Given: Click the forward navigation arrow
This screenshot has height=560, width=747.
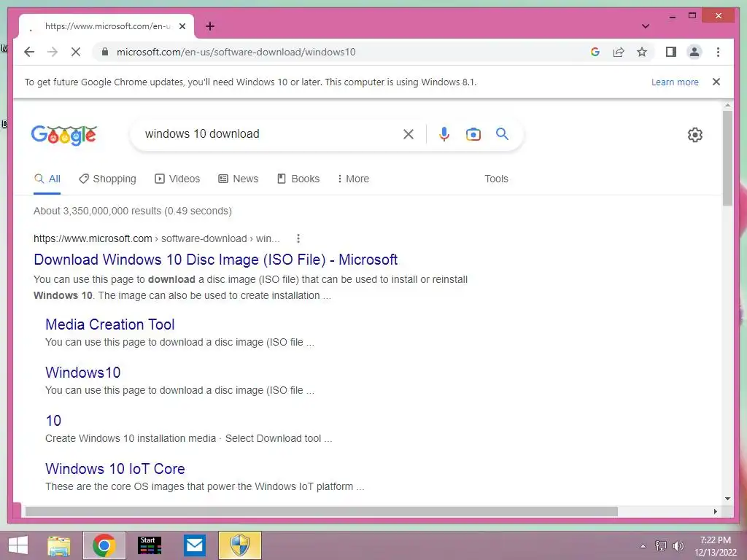Looking at the screenshot, I should pyautogui.click(x=53, y=52).
